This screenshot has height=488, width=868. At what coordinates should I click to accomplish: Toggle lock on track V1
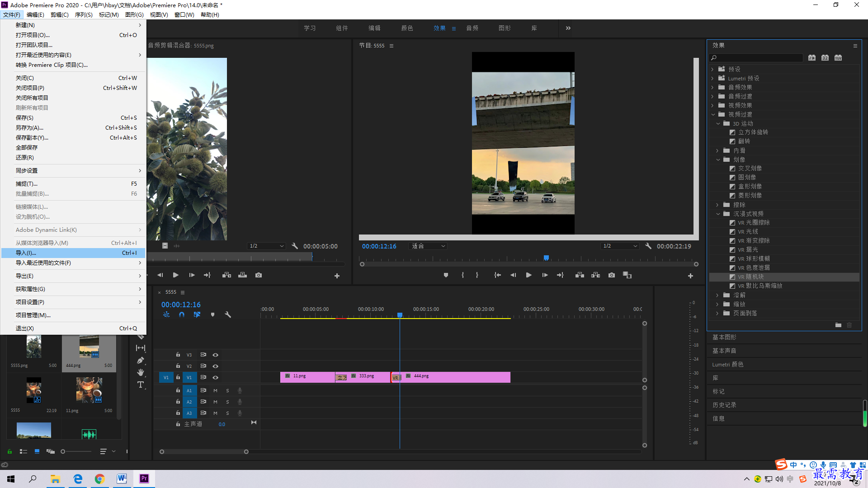click(x=178, y=377)
